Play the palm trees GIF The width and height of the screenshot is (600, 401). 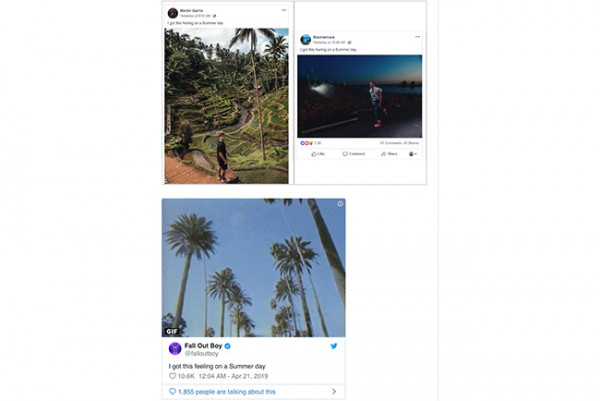253,267
